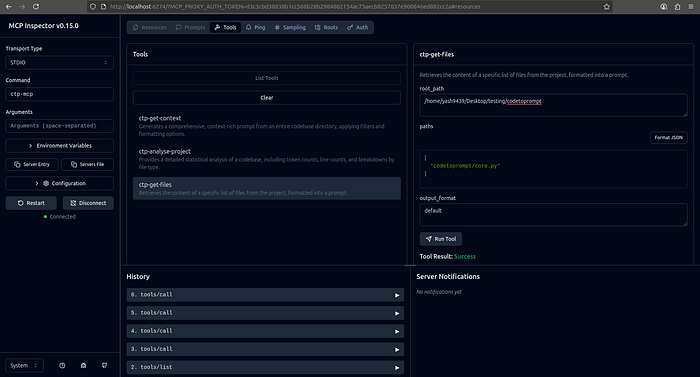
Task: Expand history entry 2. tools/list
Action: point(265,367)
